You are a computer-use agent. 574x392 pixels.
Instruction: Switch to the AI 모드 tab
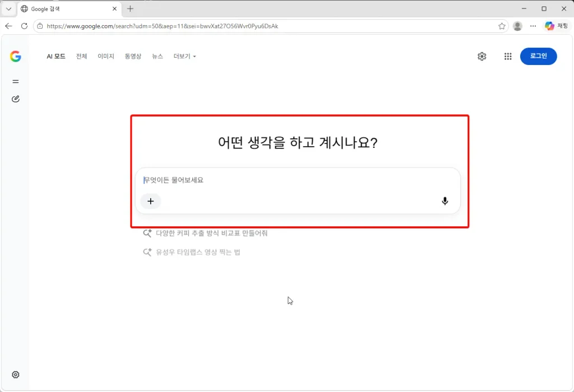[56, 57]
